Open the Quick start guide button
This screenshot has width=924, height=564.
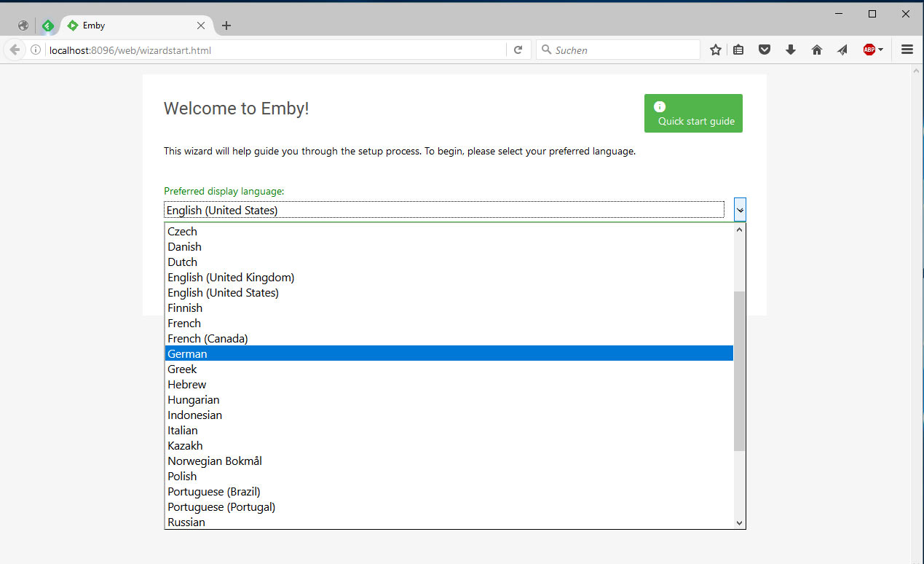693,113
